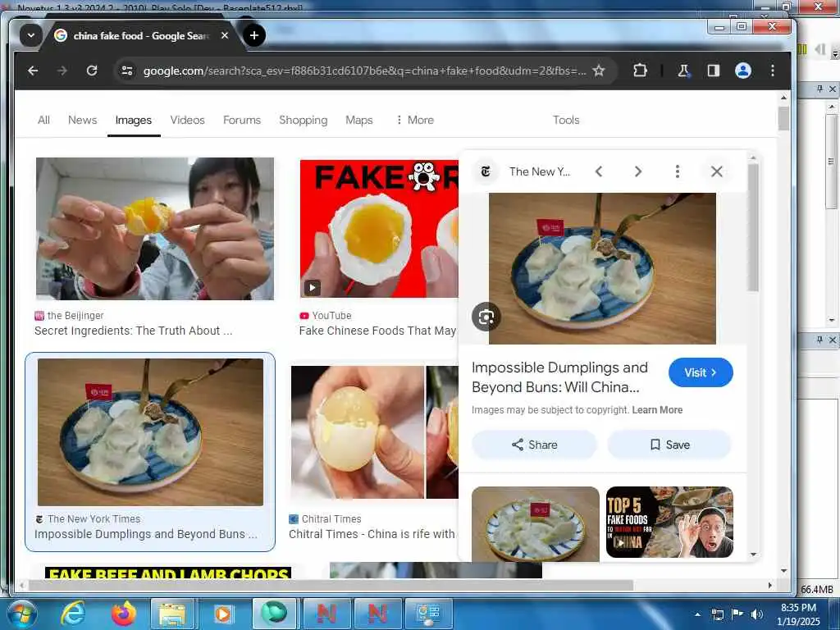
Task: Open the Chrome profile avatar
Action: (743, 71)
